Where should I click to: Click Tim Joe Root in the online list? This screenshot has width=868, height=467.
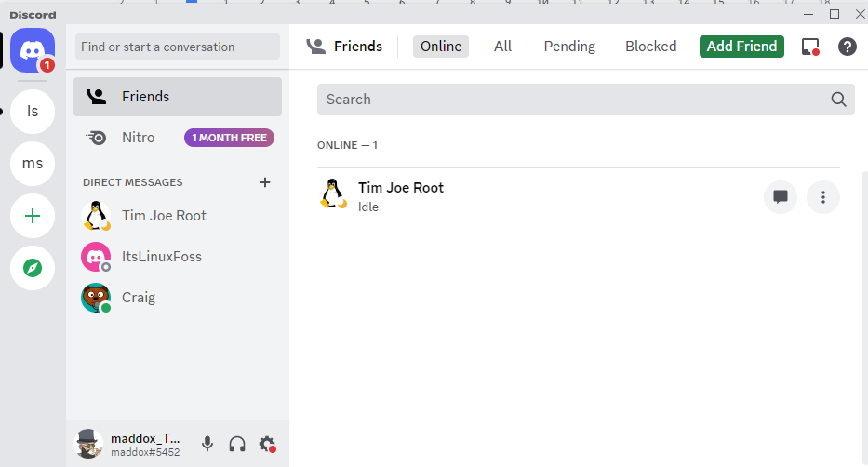click(x=579, y=196)
